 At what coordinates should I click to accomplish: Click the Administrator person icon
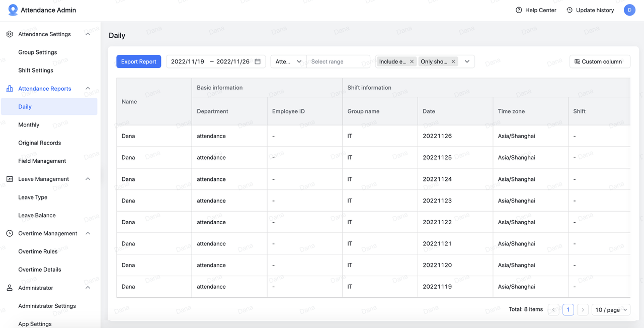coord(10,288)
